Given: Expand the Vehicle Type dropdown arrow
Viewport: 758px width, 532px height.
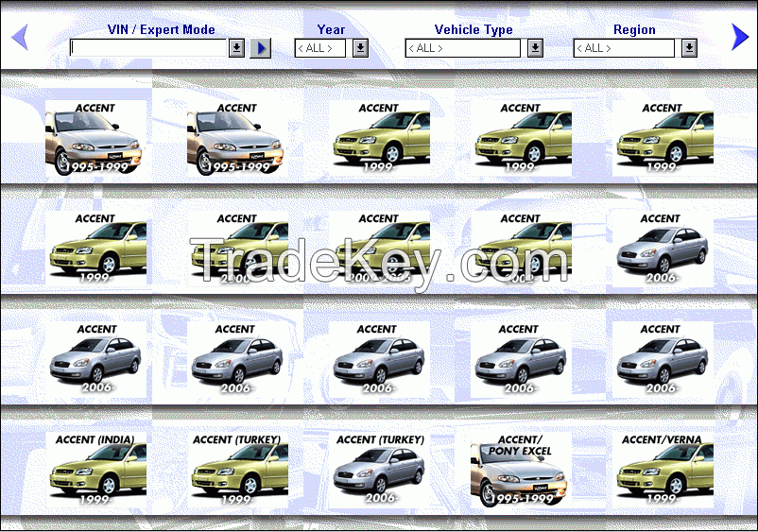Looking at the screenshot, I should tap(535, 48).
